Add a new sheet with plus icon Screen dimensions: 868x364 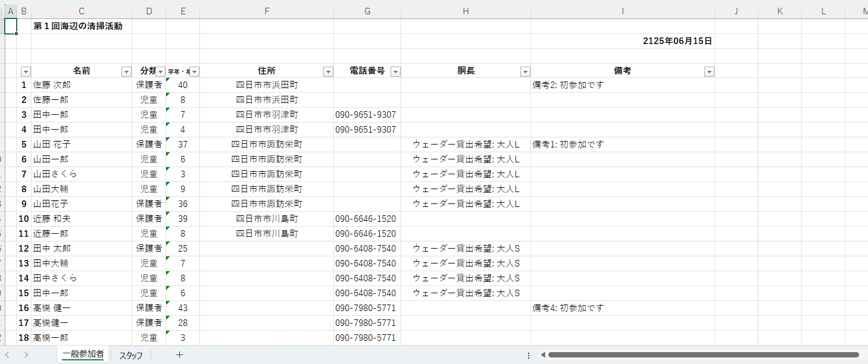tap(179, 355)
